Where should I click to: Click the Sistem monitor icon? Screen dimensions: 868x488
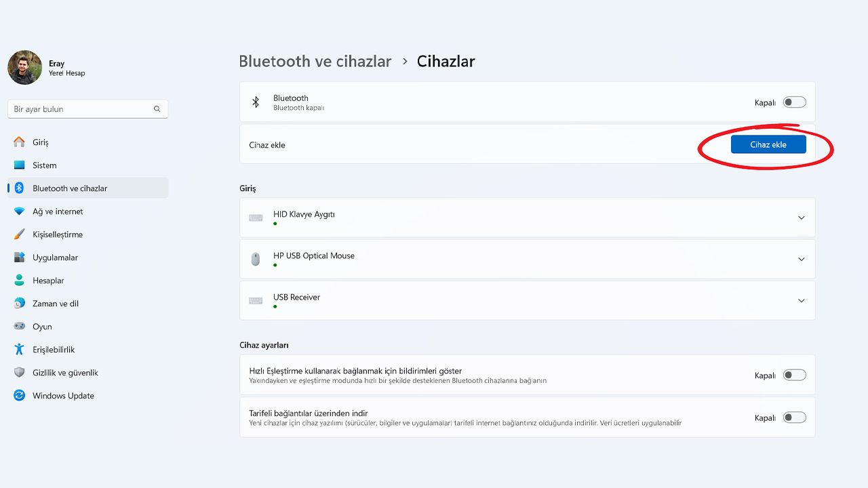coord(19,165)
